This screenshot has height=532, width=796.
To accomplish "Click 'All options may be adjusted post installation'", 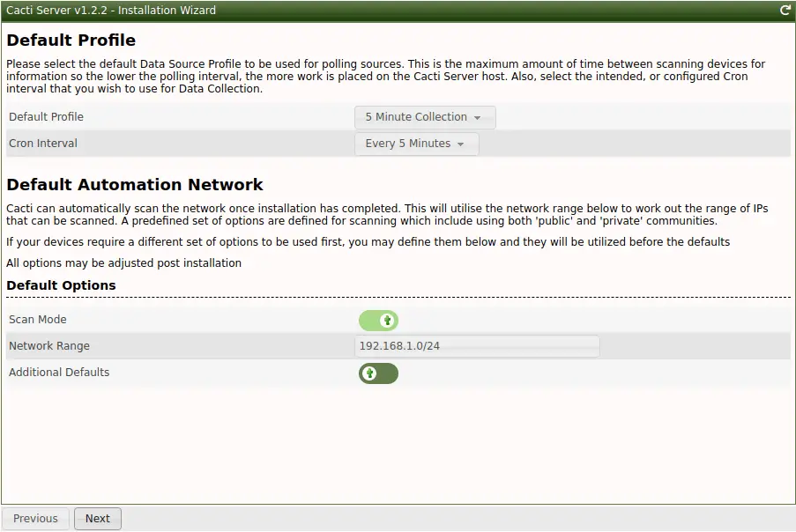I will (124, 263).
